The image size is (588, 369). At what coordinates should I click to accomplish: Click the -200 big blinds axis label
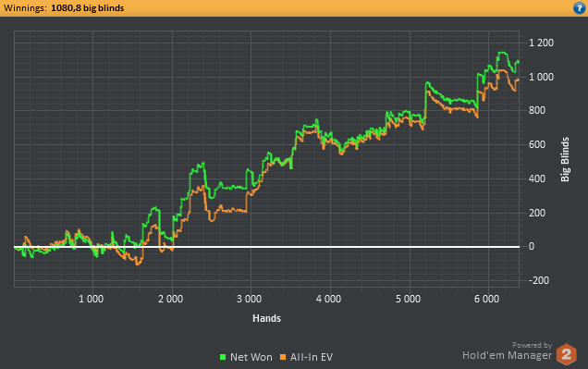(539, 280)
